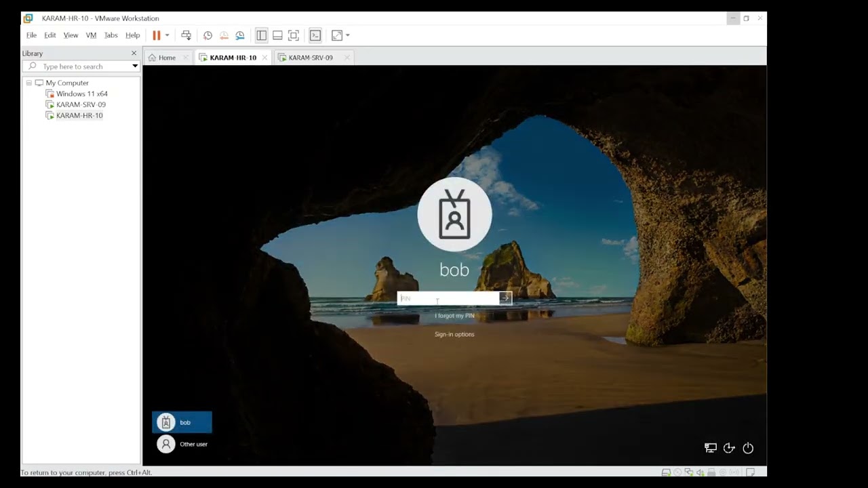Enter full screen mode via toolbar icon
868x488 pixels.
(294, 35)
